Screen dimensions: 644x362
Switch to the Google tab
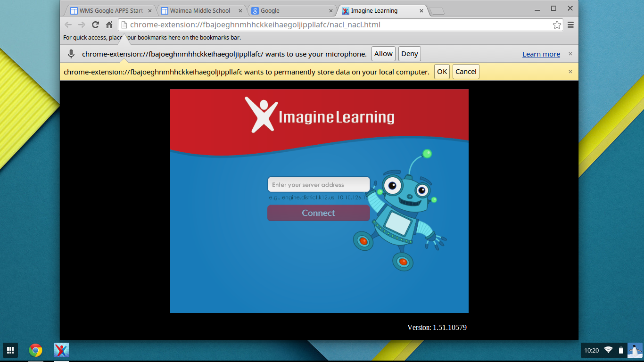(292, 10)
